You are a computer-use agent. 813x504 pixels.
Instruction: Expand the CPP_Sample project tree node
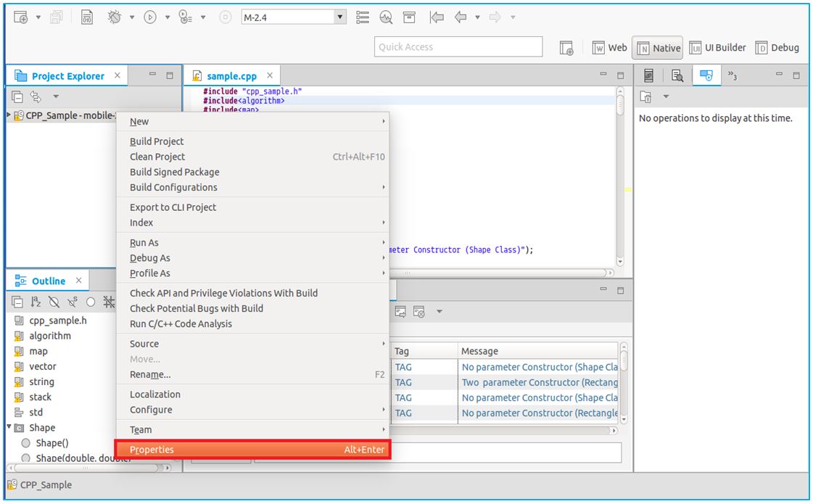[x=9, y=115]
